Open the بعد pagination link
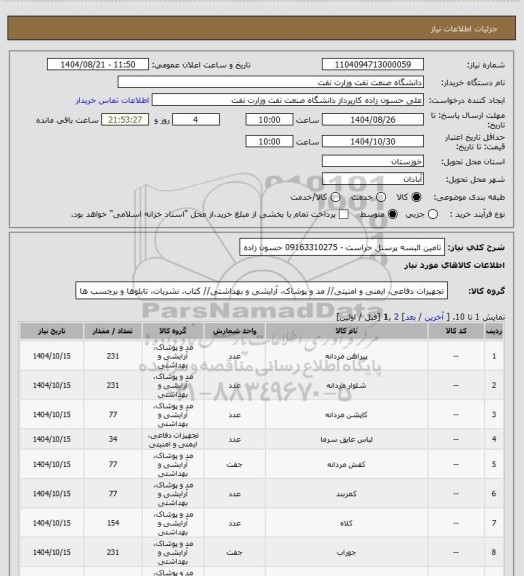Image resolution: width=524 pixels, height=576 pixels. tap(410, 317)
